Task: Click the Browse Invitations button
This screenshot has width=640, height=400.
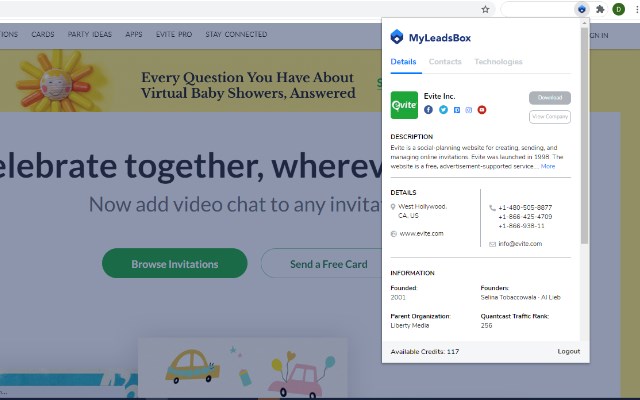Action: [175, 263]
